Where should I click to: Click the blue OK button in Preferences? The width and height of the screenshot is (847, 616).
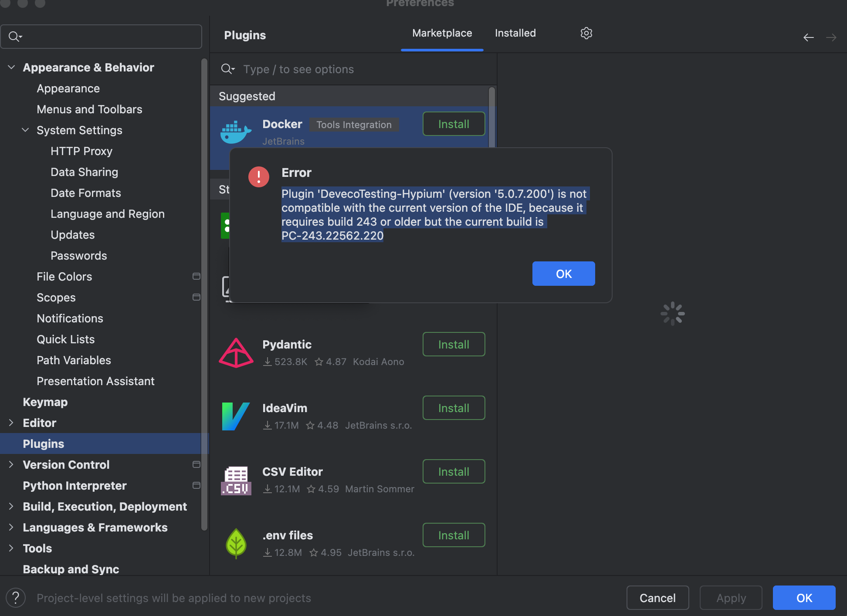point(804,598)
